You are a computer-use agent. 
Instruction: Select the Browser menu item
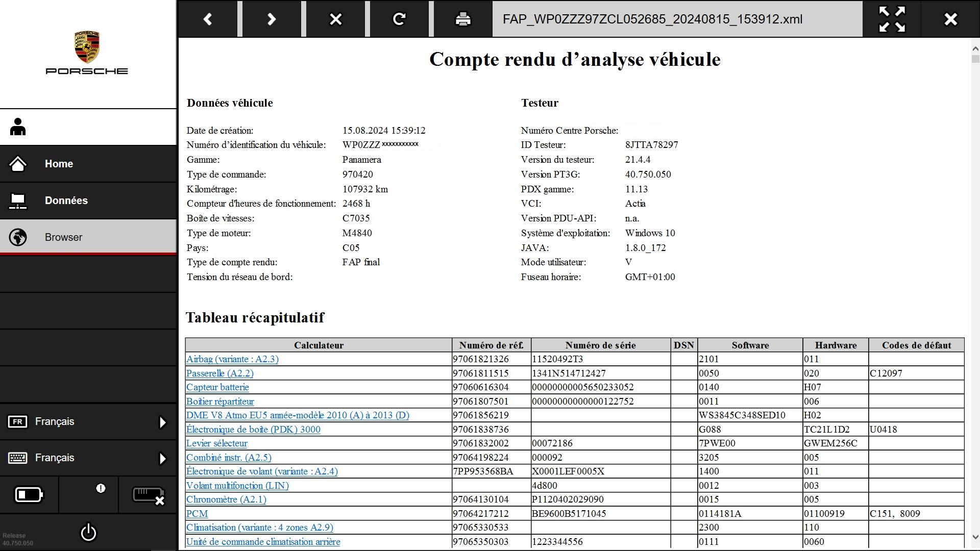tap(88, 237)
